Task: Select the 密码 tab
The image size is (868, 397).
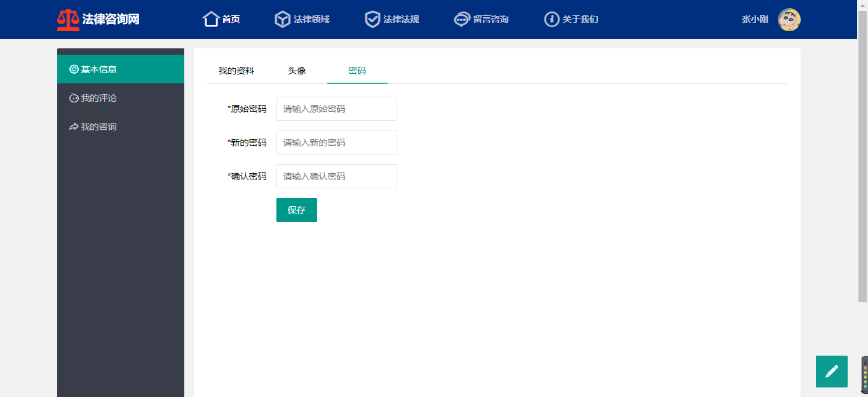Action: pos(357,71)
